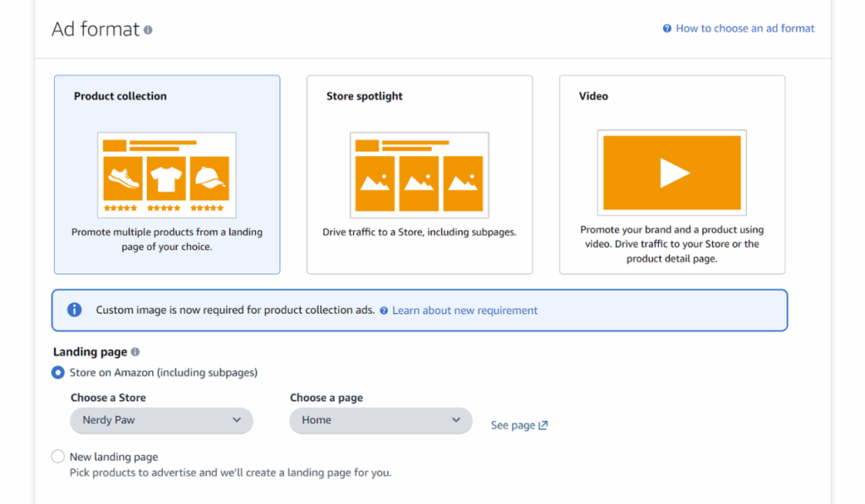Image resolution: width=865 pixels, height=504 pixels.
Task: Click the shoe product icon in illustration
Action: [122, 177]
